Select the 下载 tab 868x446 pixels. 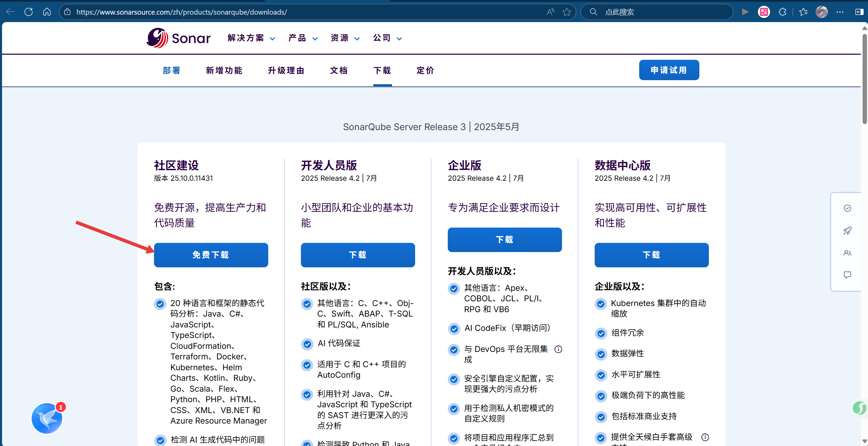point(382,70)
